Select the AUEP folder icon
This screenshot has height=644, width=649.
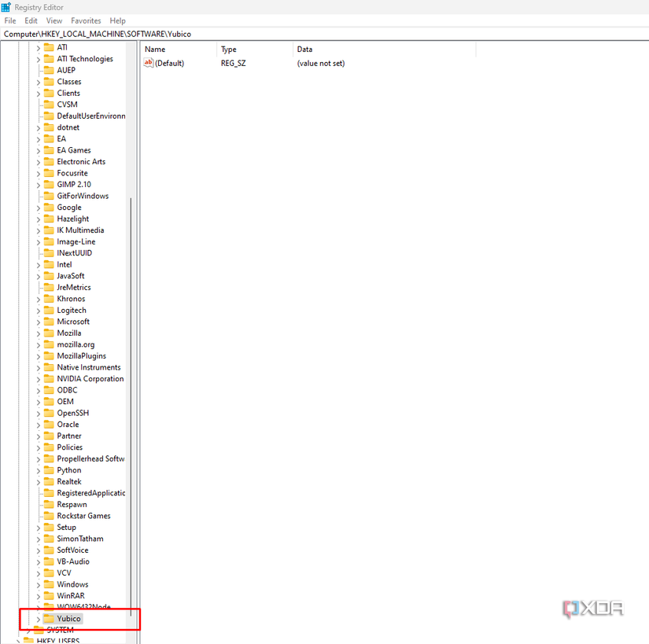click(49, 70)
